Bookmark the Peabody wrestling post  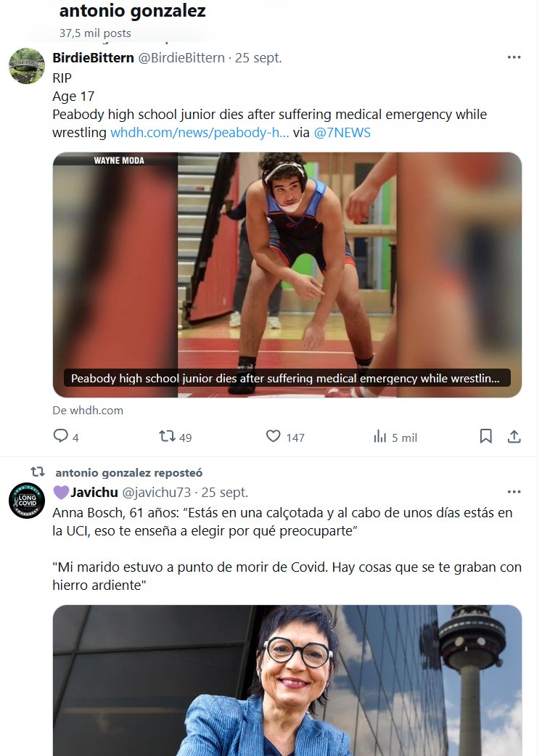pyautogui.click(x=486, y=436)
